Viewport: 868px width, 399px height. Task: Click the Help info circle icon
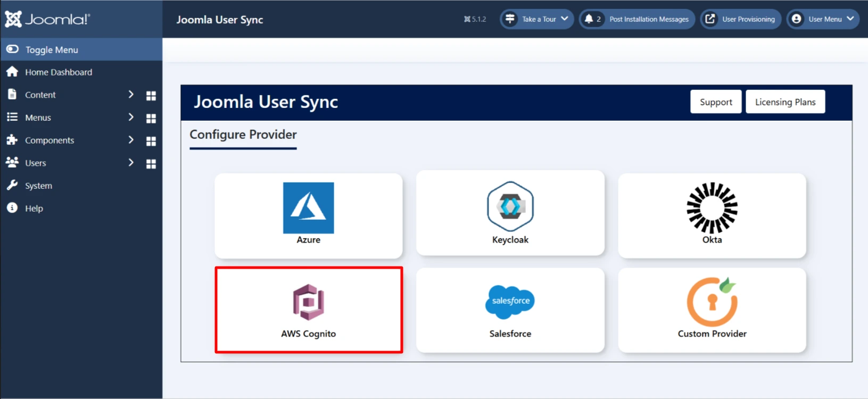(12, 208)
